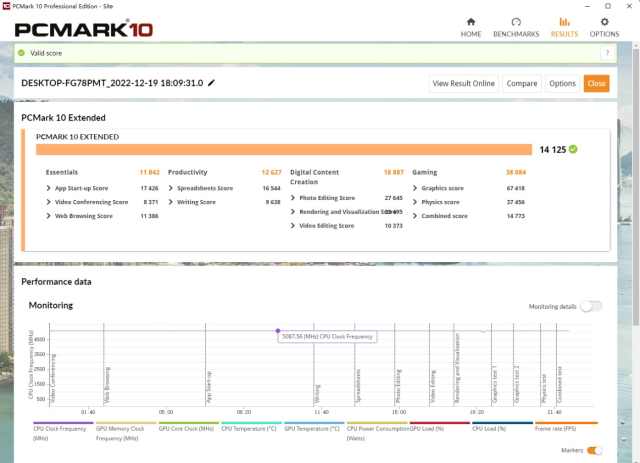640x463 pixels.
Task: Click the Photo Editing value 27 645
Action: [393, 198]
